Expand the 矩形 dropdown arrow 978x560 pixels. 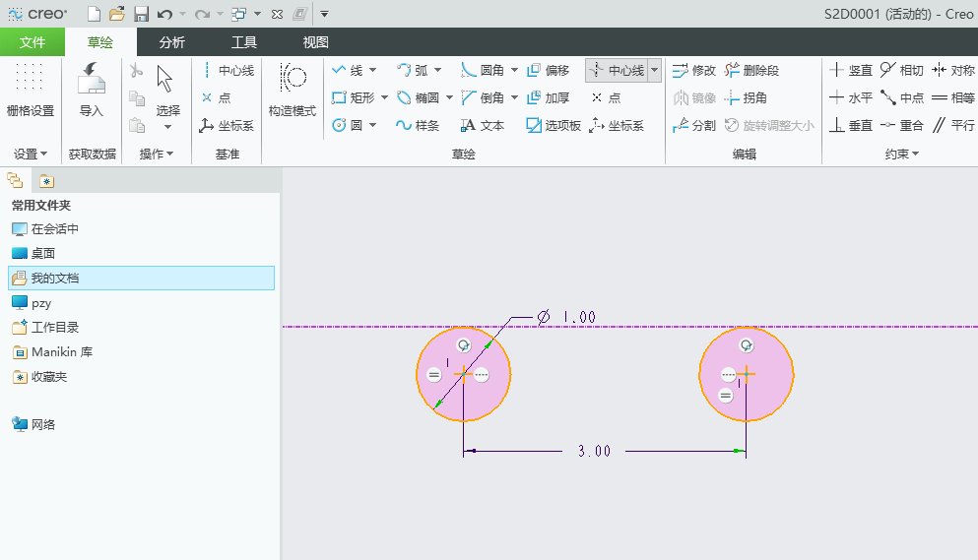pyautogui.click(x=384, y=97)
